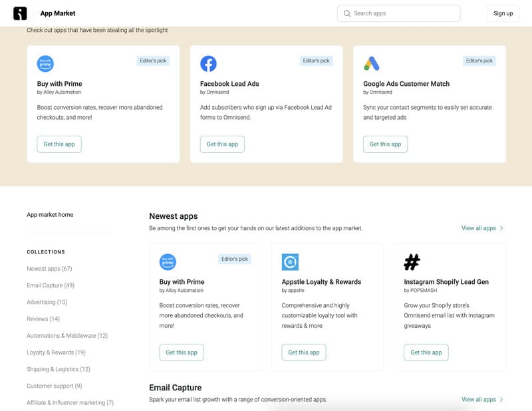Click the Google Ads Customer Match icon
532x411 pixels.
[x=372, y=63]
